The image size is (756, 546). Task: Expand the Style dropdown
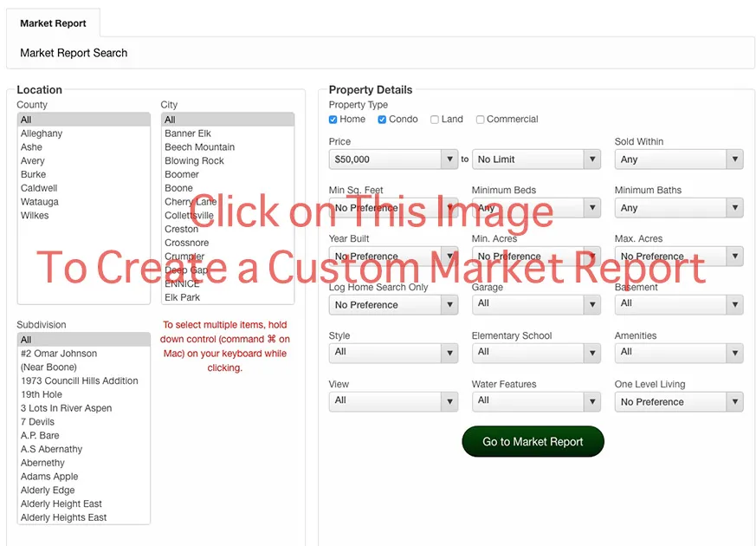point(393,353)
